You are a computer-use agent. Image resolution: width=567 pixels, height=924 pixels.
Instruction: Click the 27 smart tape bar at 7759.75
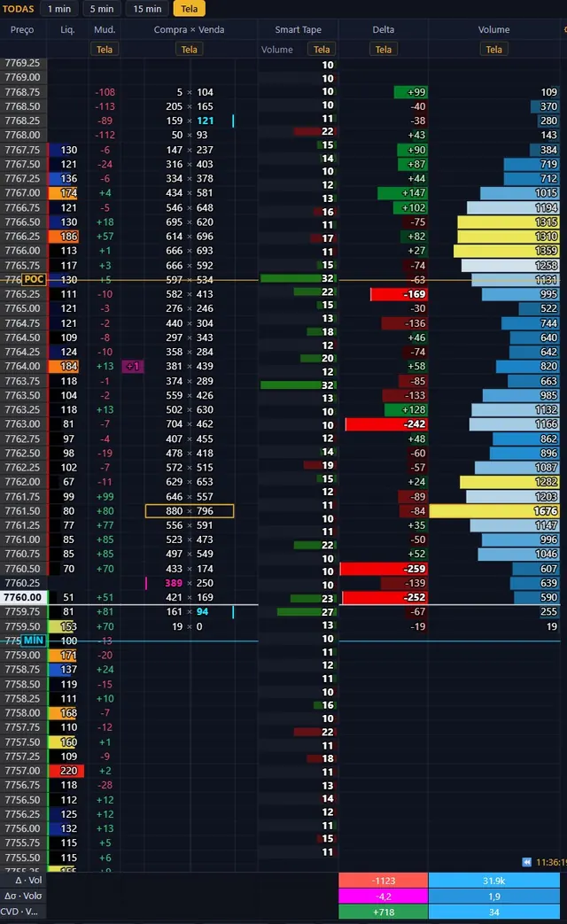click(x=306, y=611)
